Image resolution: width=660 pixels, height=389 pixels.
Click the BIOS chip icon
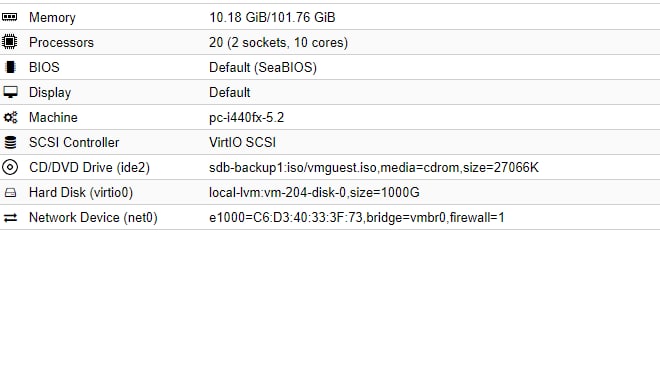pos(10,67)
